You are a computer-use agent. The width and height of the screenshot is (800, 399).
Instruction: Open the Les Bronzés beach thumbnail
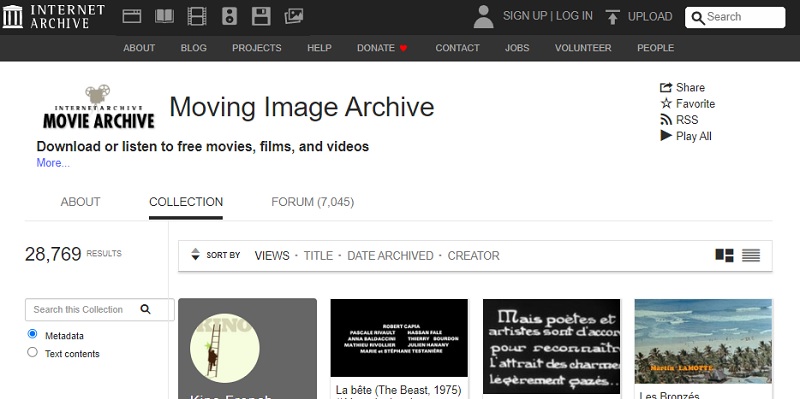(x=704, y=341)
